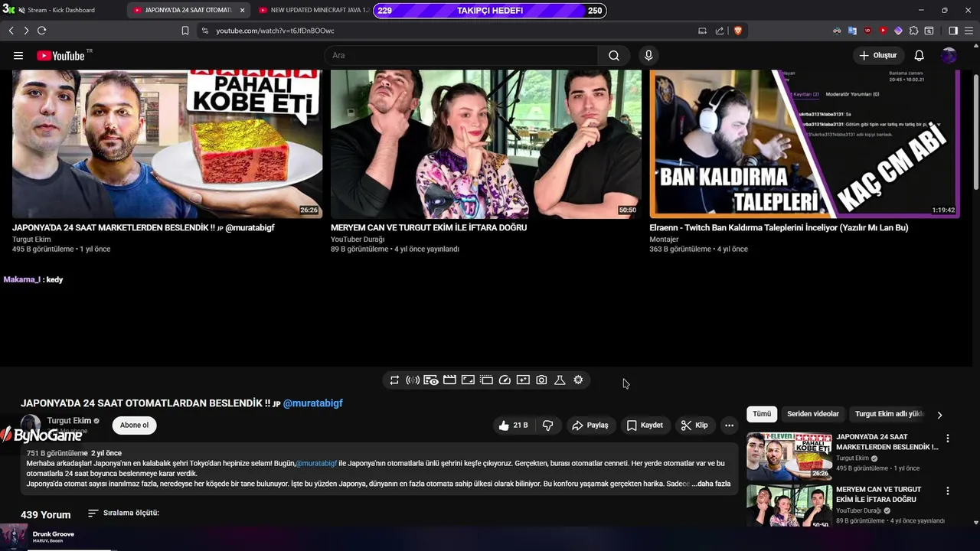Reload the page with refresh icon

pos(41,31)
